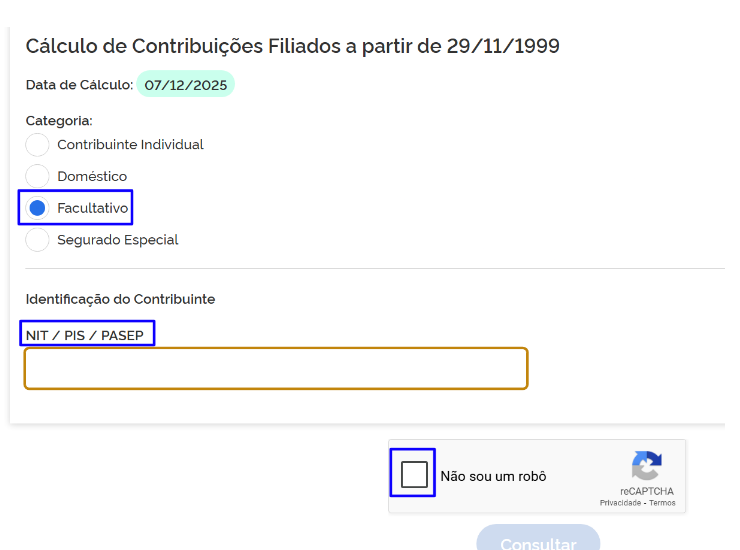Click the 'Cálculo de Contribuições Filiados' page title

pyautogui.click(x=292, y=46)
